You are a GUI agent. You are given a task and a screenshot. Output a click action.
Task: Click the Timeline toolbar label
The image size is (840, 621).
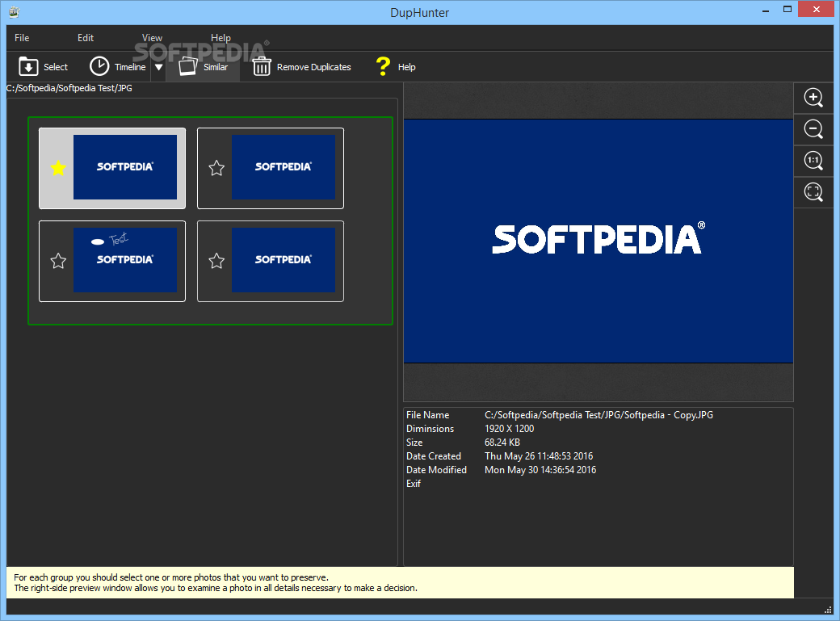pos(130,67)
